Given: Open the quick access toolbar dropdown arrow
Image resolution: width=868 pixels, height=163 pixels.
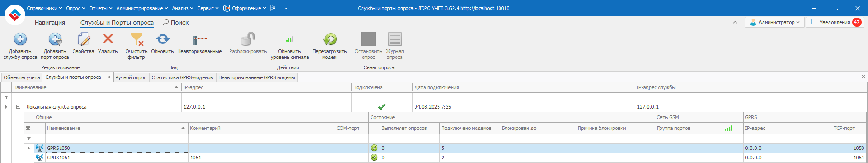Looking at the screenshot, I should click(x=286, y=8).
